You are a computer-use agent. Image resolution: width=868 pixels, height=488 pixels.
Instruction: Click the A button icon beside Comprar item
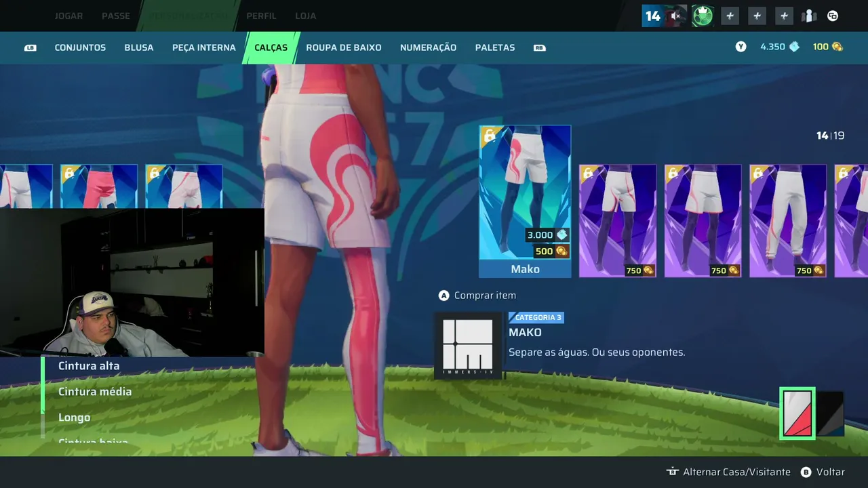pyautogui.click(x=444, y=296)
